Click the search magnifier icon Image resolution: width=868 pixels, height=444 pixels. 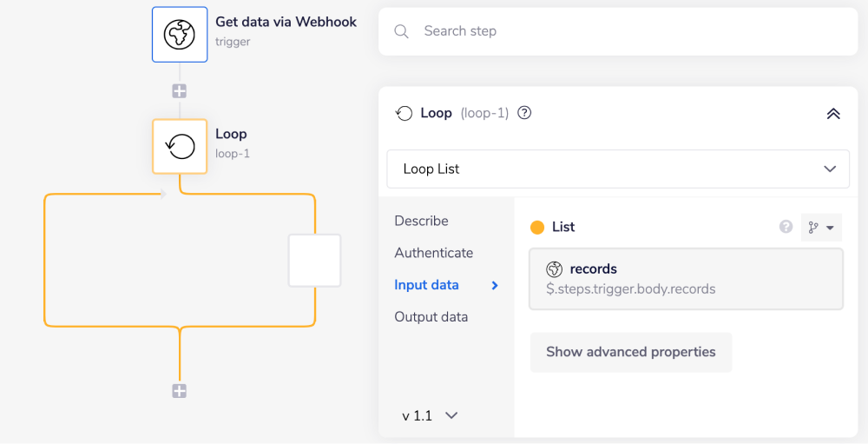(401, 31)
